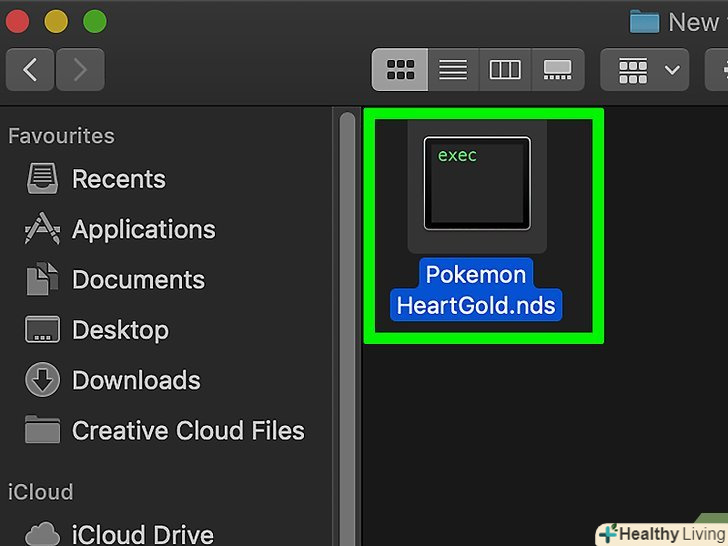Click the iCloud Drive cloud icon
The height and width of the screenshot is (546, 728).
click(42, 534)
